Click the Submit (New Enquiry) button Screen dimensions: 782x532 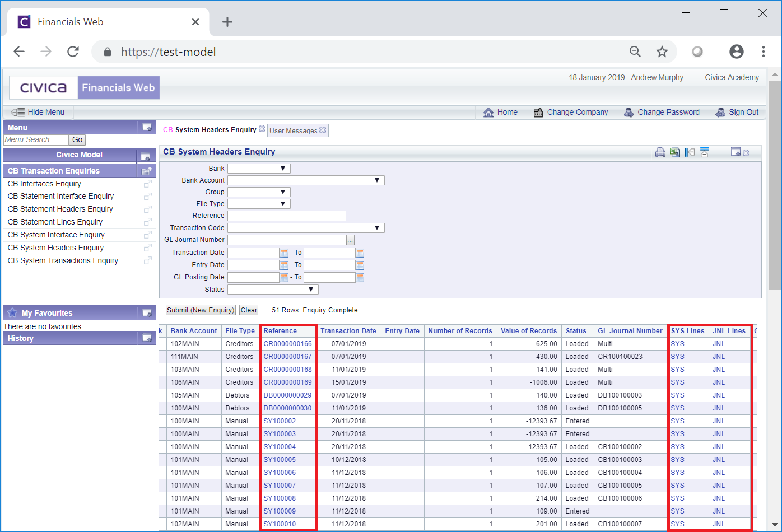pyautogui.click(x=201, y=310)
